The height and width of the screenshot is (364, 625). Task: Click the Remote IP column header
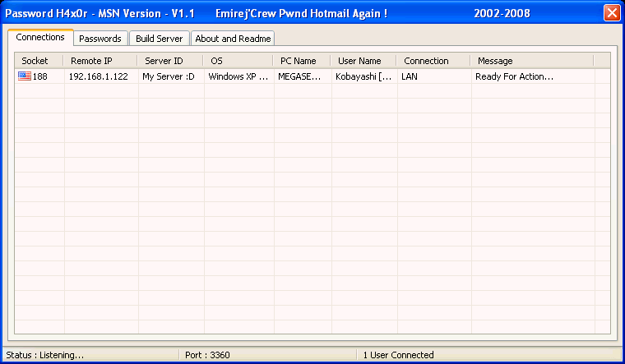pos(100,61)
